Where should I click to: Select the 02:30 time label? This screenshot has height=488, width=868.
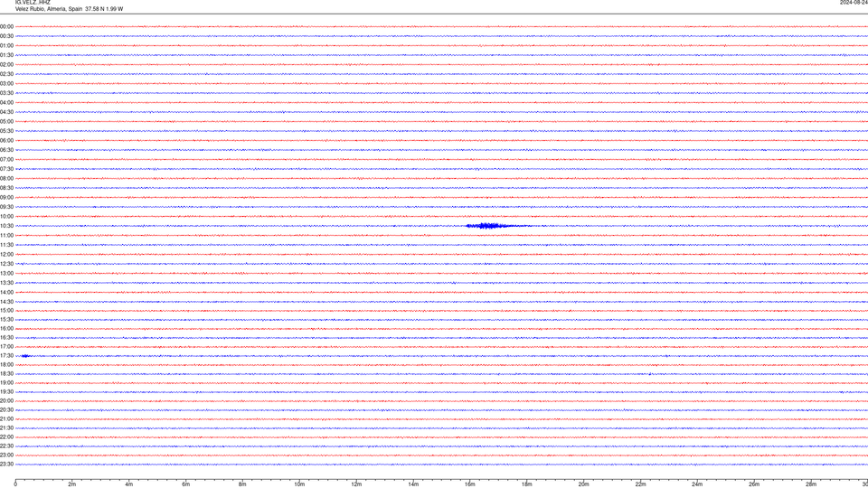[x=6, y=74]
